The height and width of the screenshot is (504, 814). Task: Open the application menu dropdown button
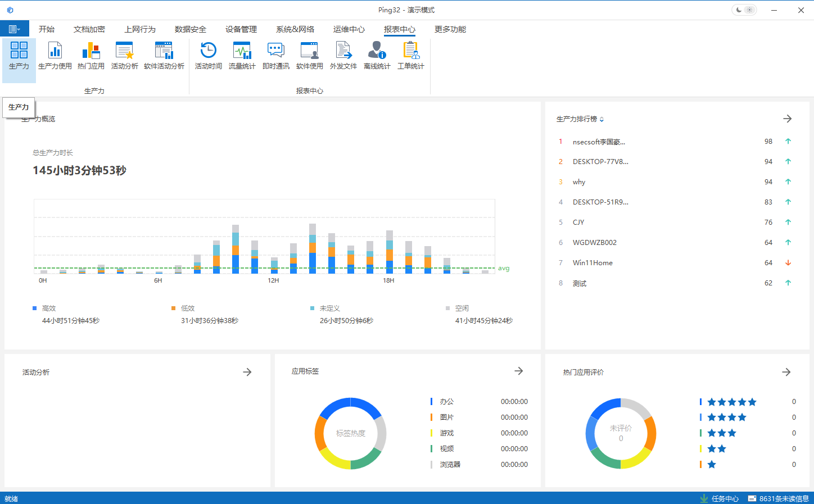tap(15, 29)
